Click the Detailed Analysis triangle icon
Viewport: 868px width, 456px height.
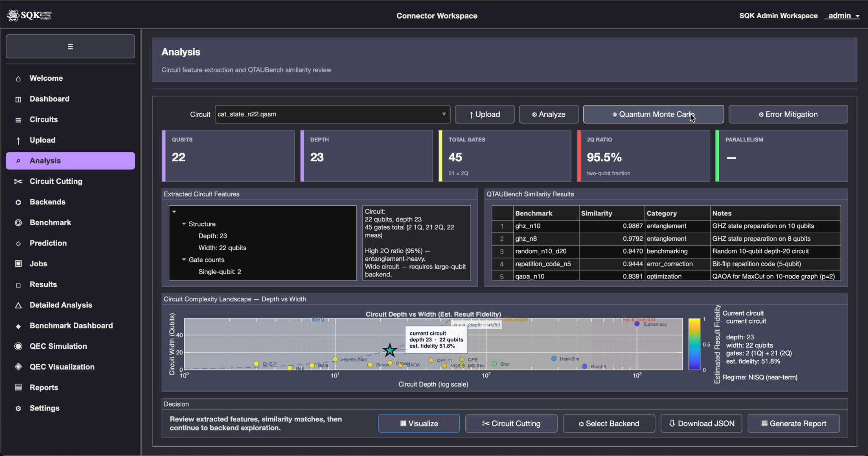18,305
